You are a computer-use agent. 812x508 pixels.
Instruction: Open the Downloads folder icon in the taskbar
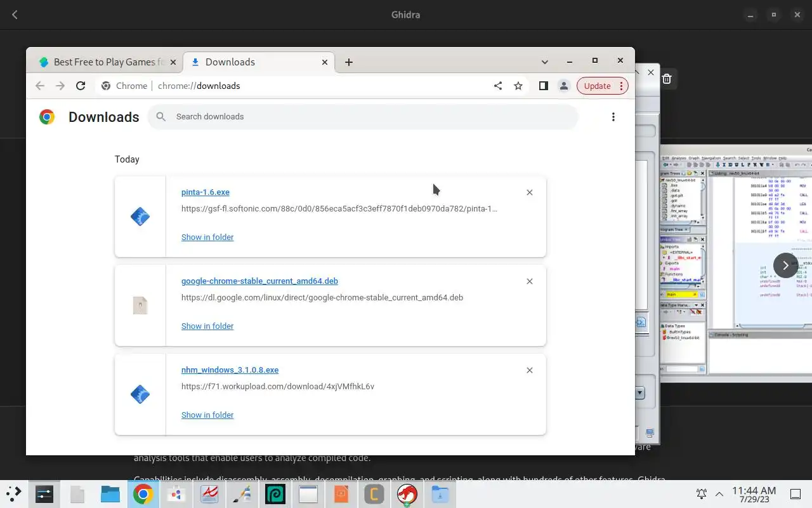tap(440, 494)
